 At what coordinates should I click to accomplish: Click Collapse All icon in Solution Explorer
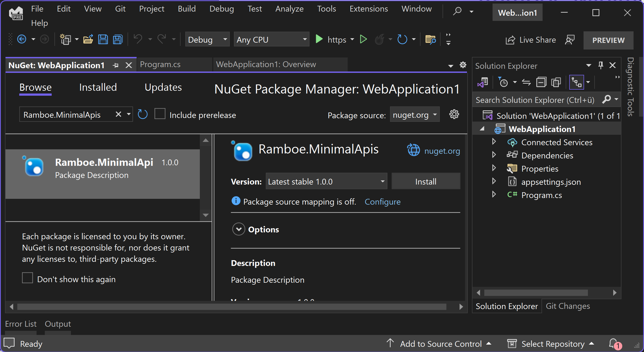tap(541, 82)
